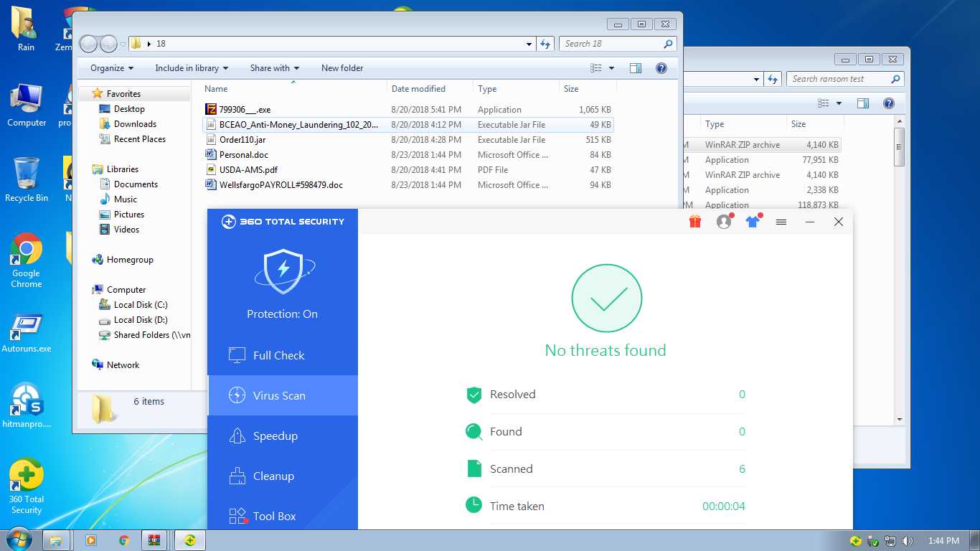Open the Videos library
The width and height of the screenshot is (980, 551).
[x=127, y=230]
